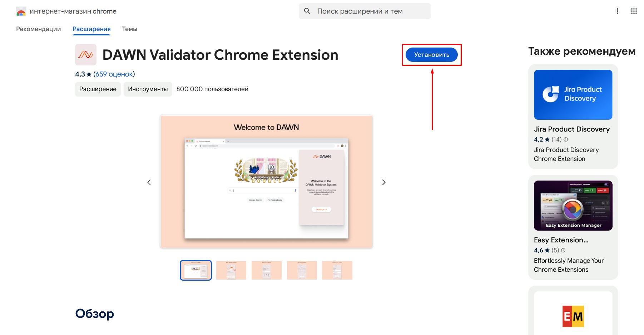Open the three-dot more options menu
This screenshot has width=644, height=335.
pyautogui.click(x=617, y=11)
